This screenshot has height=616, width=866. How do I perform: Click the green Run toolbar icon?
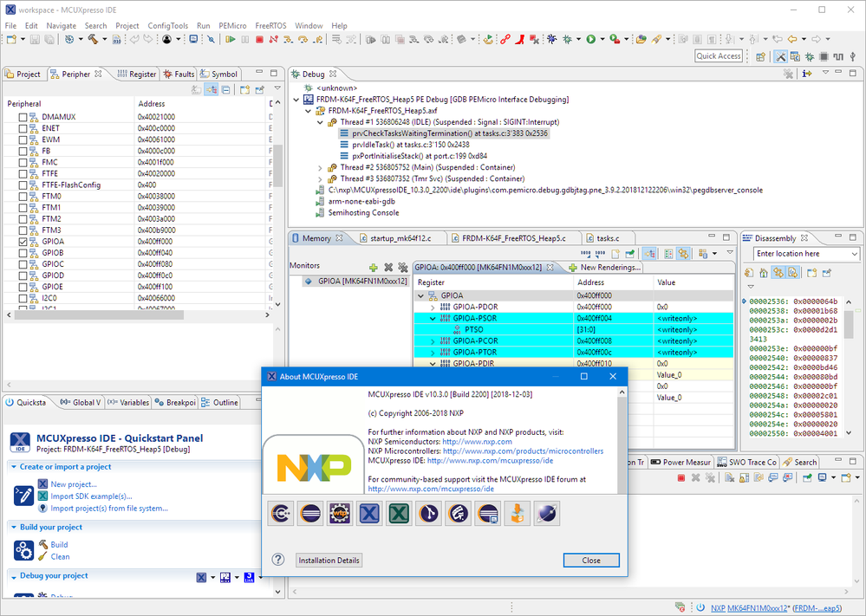coord(591,39)
